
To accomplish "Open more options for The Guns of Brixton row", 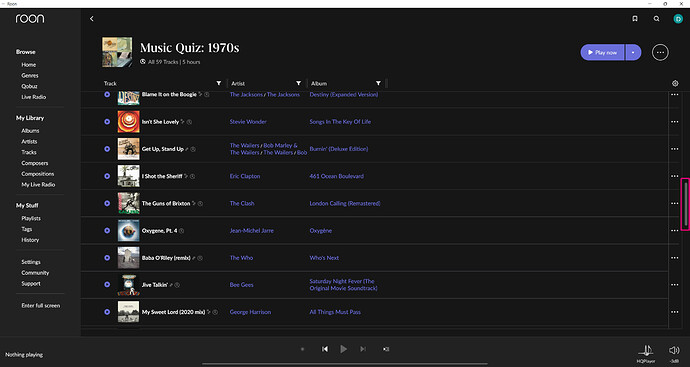I will pyautogui.click(x=675, y=203).
